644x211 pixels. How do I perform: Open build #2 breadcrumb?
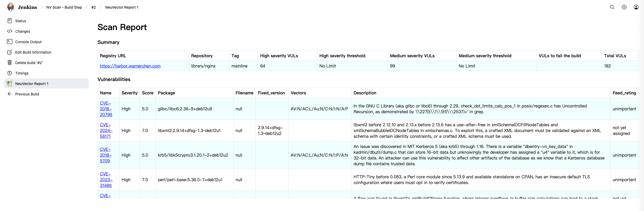[x=93, y=7]
